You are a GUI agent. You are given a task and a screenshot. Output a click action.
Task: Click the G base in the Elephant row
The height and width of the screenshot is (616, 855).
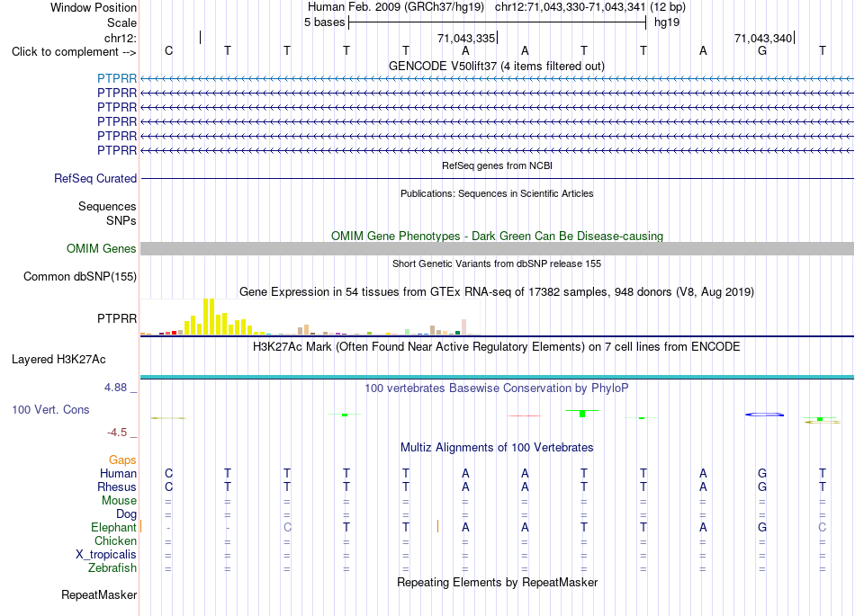(762, 527)
